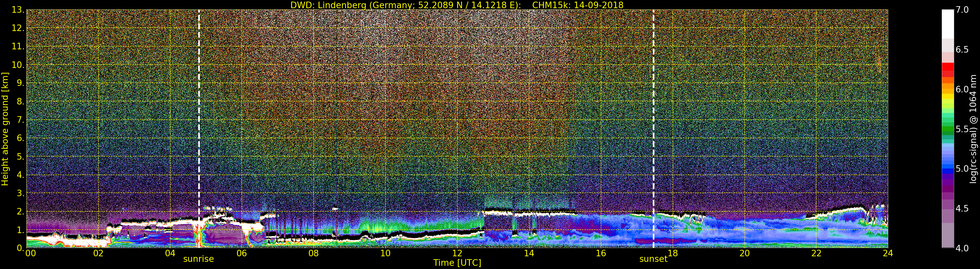Screen dimensions: 980x269
Task: Select the colorbar tick value 6.0
Action: [x=962, y=89]
